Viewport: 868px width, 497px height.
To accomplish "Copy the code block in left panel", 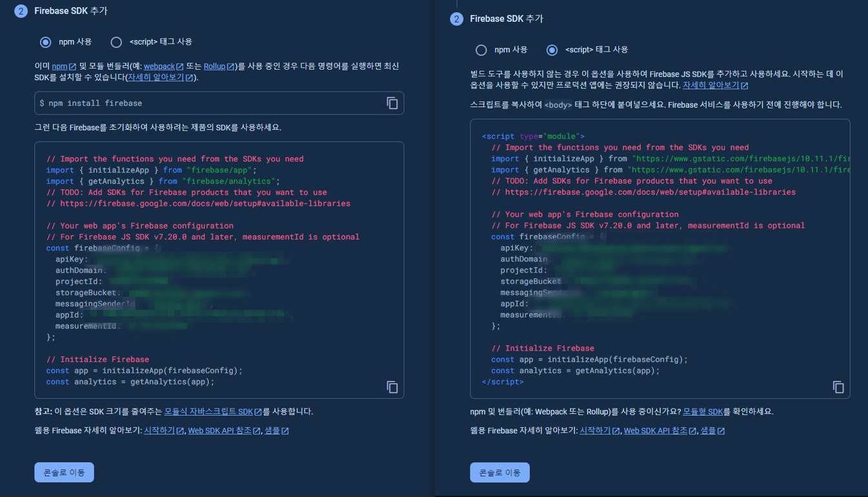I will tap(392, 387).
